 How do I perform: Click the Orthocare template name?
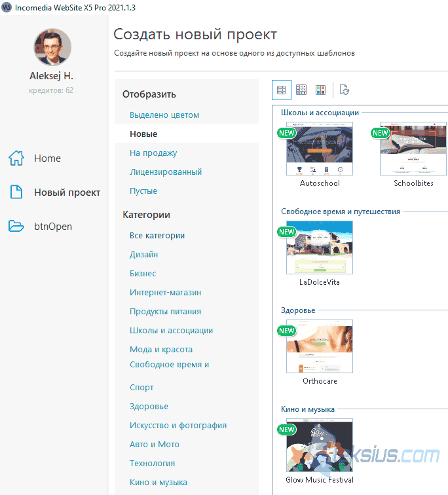(x=320, y=380)
